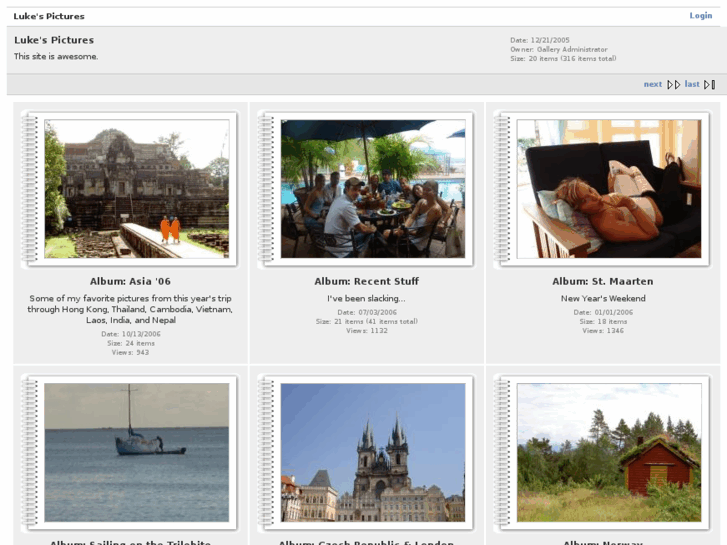Open the St. Maarten album thumbnail
Screen dimensions: 727x545
click(609, 189)
